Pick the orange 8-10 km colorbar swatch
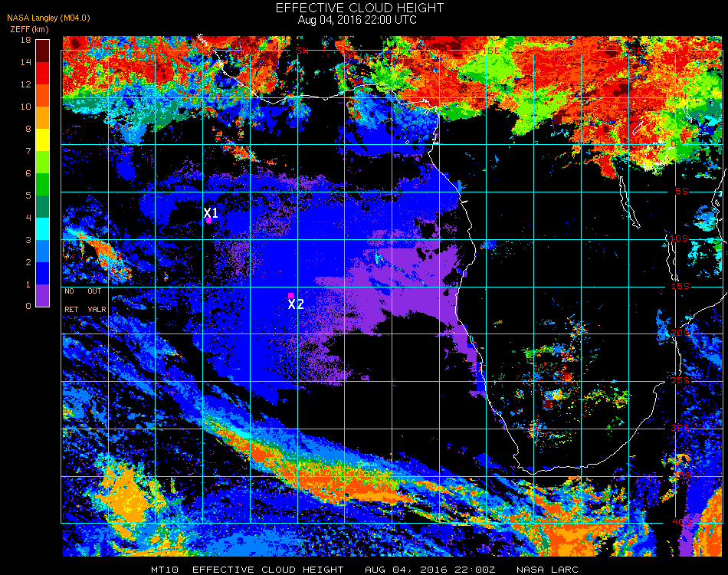The height and width of the screenshot is (575, 728). 43,118
